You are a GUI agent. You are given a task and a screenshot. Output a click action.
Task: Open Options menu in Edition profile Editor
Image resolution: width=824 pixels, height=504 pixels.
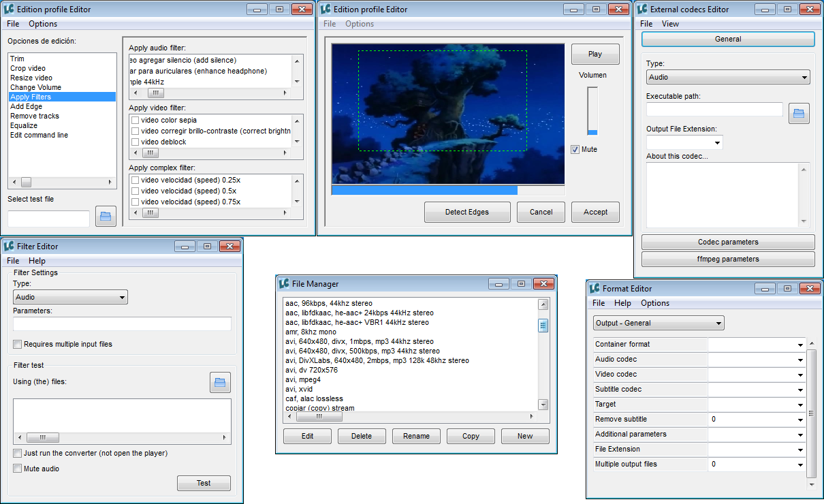pyautogui.click(x=43, y=24)
